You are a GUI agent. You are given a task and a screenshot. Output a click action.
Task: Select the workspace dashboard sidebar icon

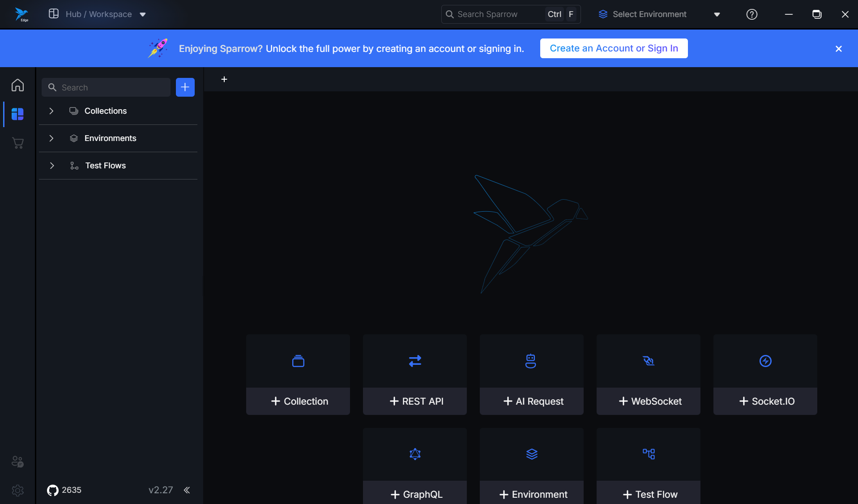tap(17, 114)
